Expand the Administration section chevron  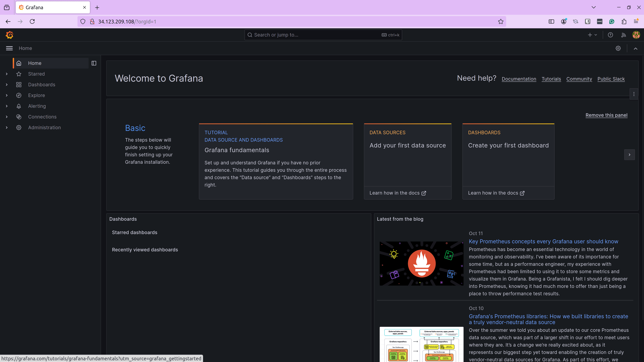[7, 128]
